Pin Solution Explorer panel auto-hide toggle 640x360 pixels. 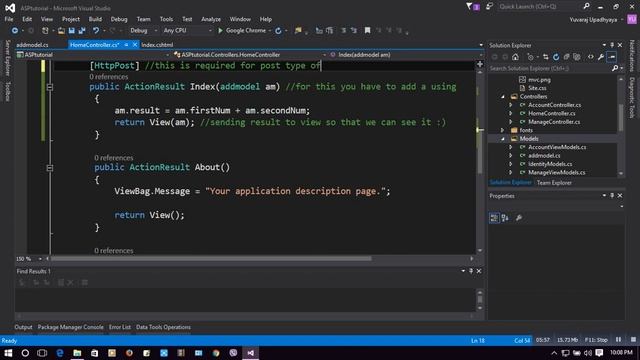612,45
